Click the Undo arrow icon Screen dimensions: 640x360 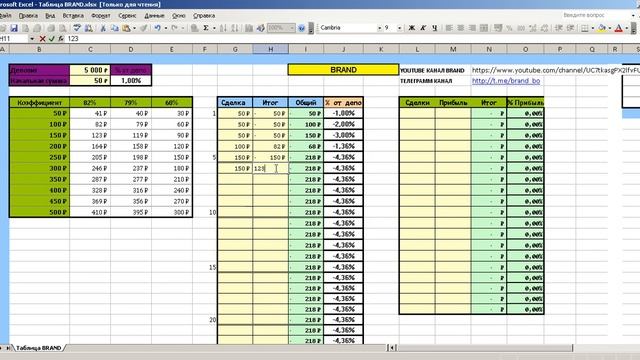[157, 28]
